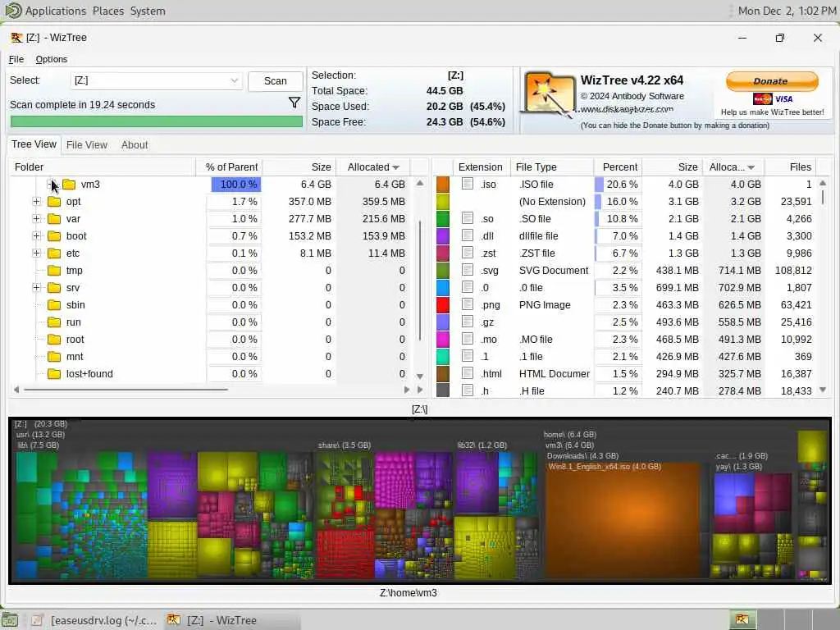Click the WizTree wizard logo image

[x=548, y=95]
